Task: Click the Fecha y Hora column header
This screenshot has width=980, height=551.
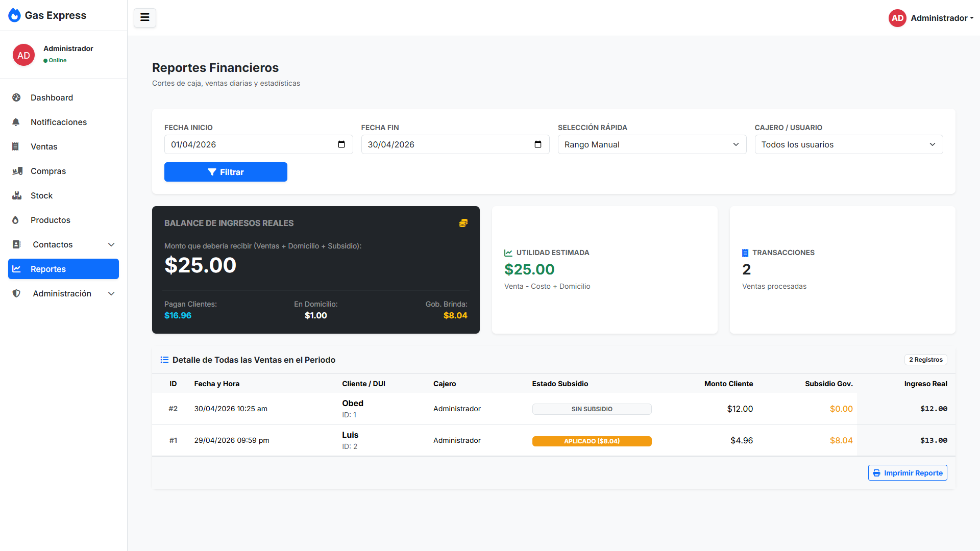Action: [217, 384]
